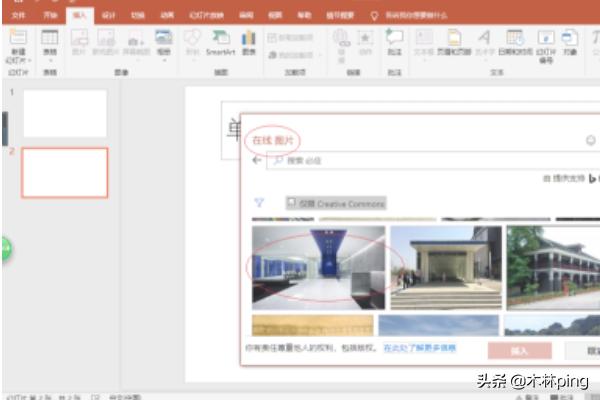600x400 pixels.
Task: Switch to the Design ribbon tab
Action: (x=110, y=16)
